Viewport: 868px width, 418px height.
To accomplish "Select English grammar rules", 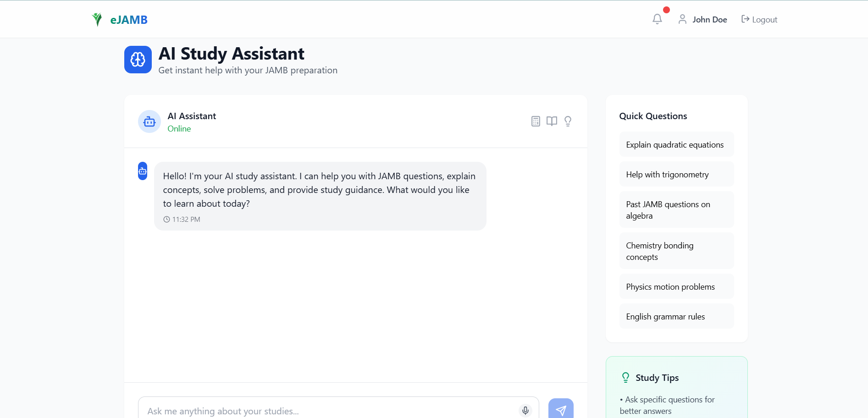I will coord(676,316).
